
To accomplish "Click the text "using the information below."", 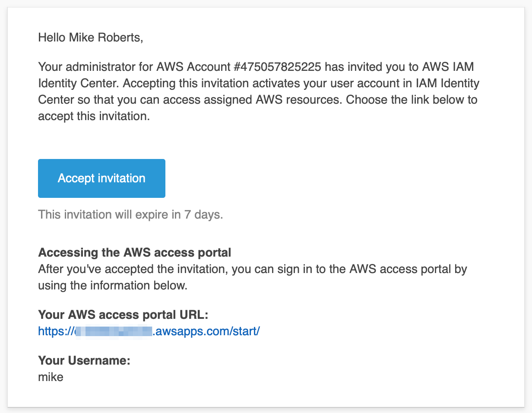I will pyautogui.click(x=112, y=286).
